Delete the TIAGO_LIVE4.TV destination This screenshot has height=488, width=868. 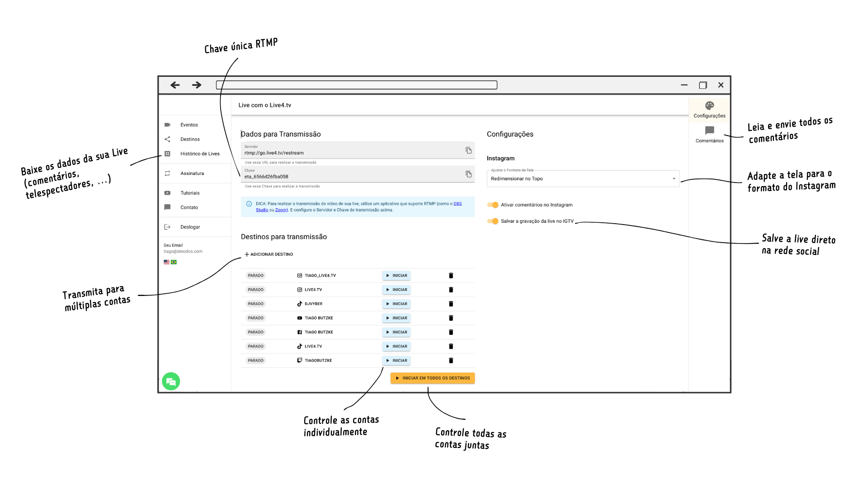coord(451,276)
